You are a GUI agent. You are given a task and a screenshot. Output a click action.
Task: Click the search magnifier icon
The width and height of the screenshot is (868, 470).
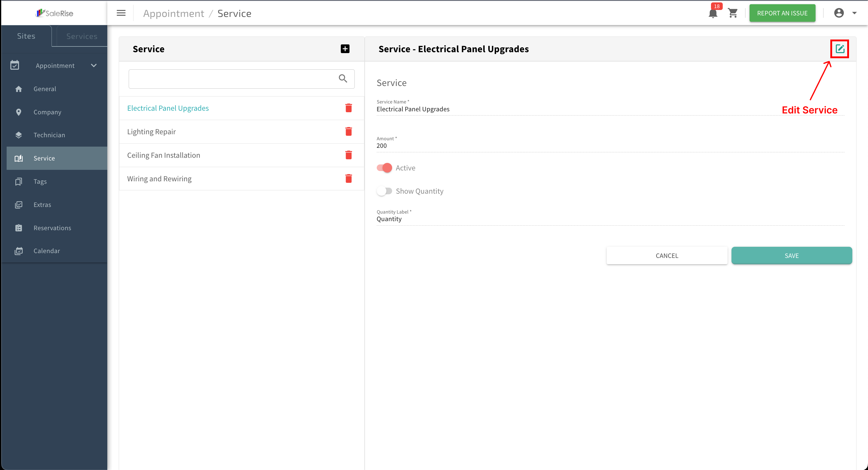(343, 78)
